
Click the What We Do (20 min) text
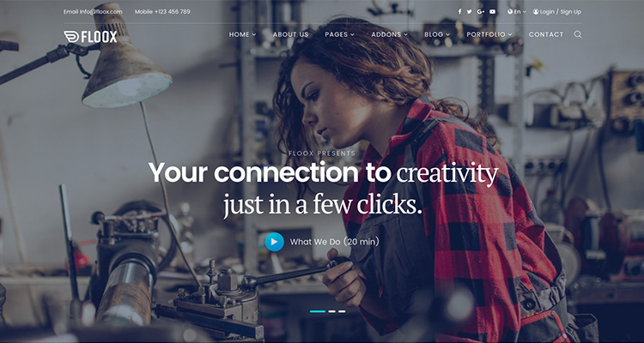point(334,242)
